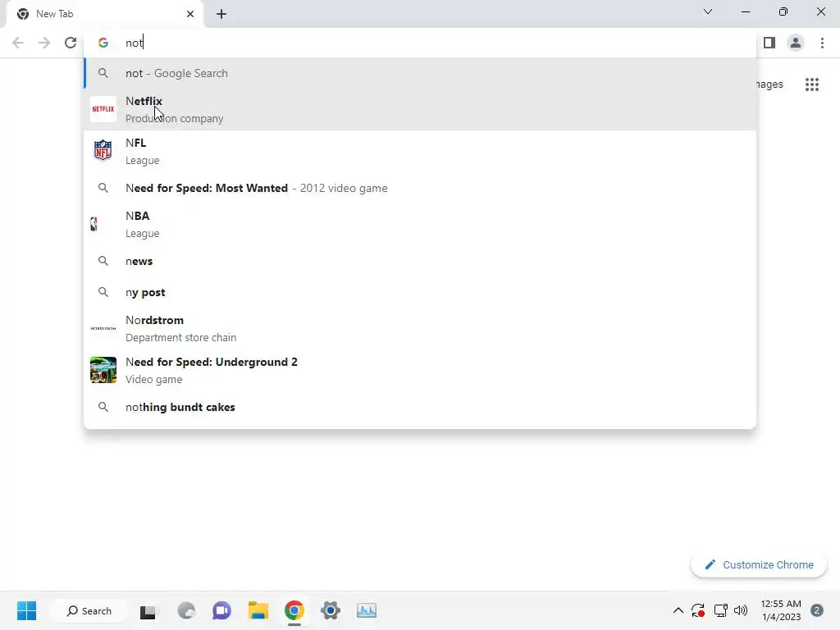The image size is (840, 630).
Task: Click the NFL shield logo
Action: tap(103, 151)
